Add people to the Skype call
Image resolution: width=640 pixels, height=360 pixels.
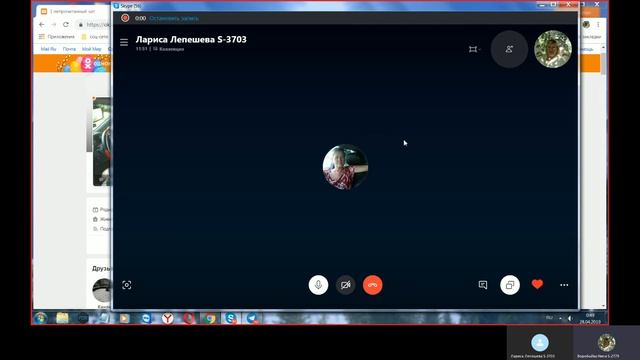[509, 49]
